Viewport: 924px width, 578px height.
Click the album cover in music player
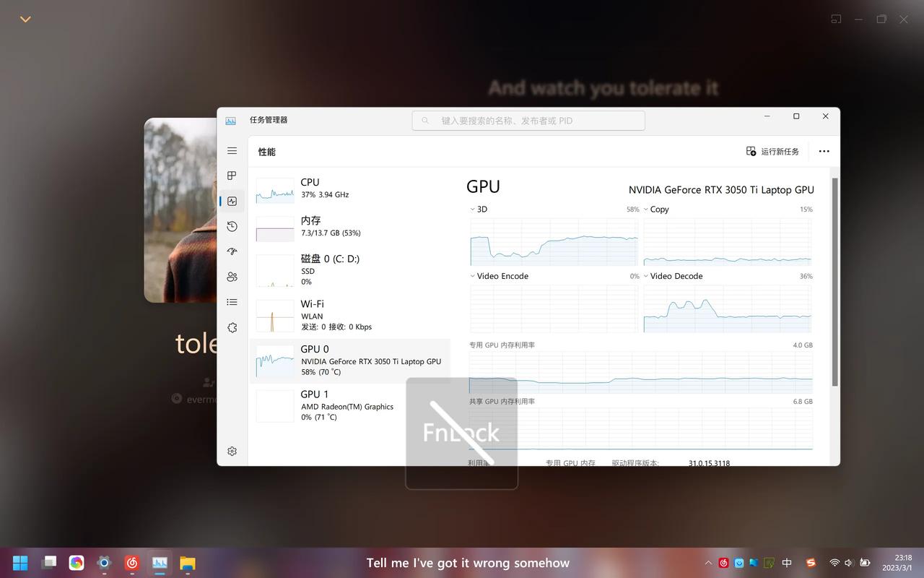(x=181, y=210)
